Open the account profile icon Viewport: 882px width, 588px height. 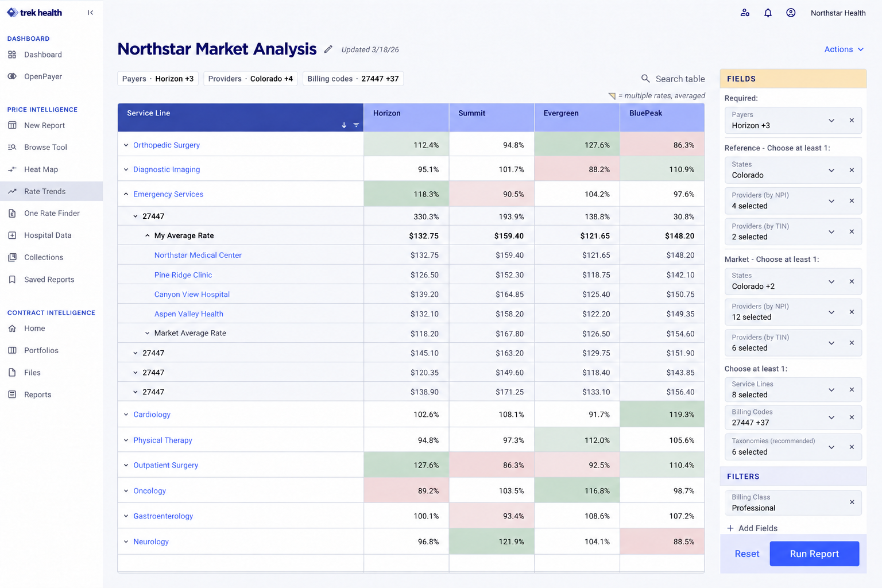tap(791, 13)
